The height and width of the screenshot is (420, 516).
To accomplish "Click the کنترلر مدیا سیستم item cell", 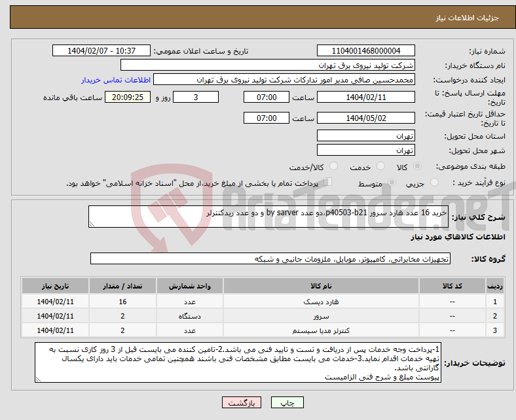I will tap(321, 330).
